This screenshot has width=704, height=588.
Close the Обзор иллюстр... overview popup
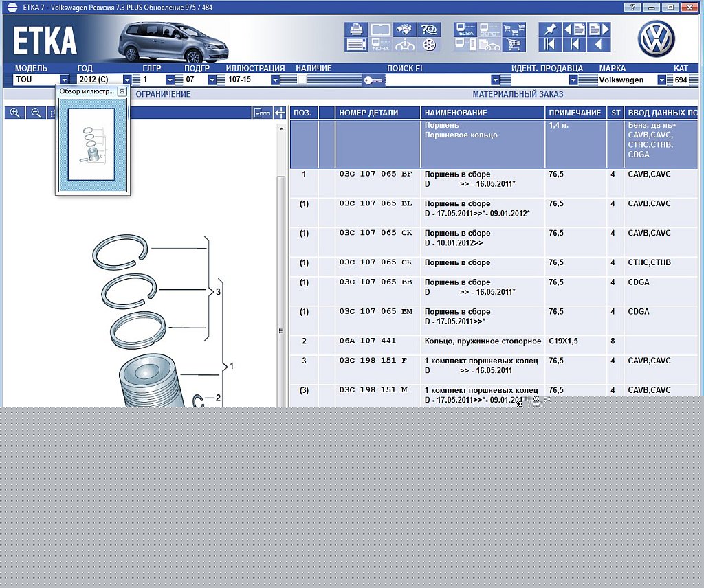point(122,91)
